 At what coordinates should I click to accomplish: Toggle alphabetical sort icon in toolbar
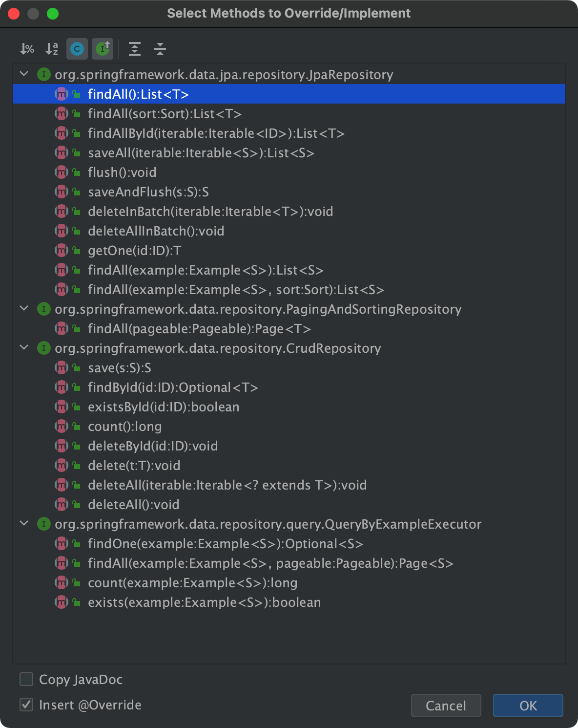(x=52, y=49)
